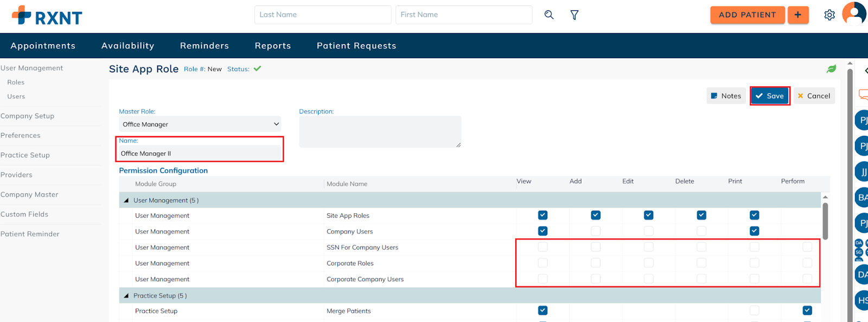
Task: Click the orange plus quick-add button
Action: [797, 15]
